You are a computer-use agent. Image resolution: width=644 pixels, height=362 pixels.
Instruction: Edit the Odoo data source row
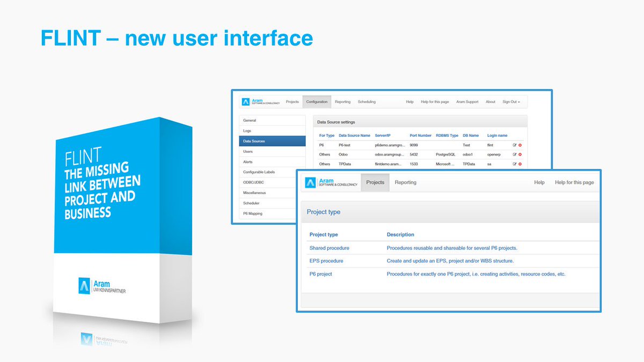pos(515,154)
